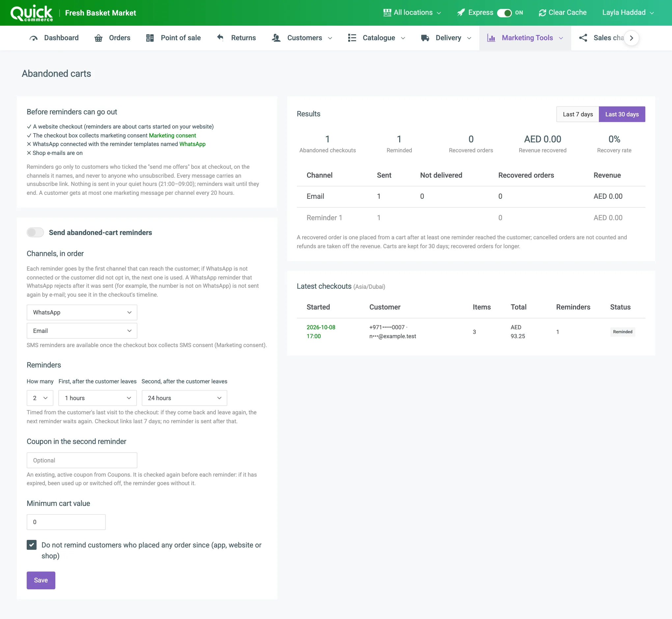Click the Customers person icon
The height and width of the screenshot is (619, 672).
tap(276, 38)
